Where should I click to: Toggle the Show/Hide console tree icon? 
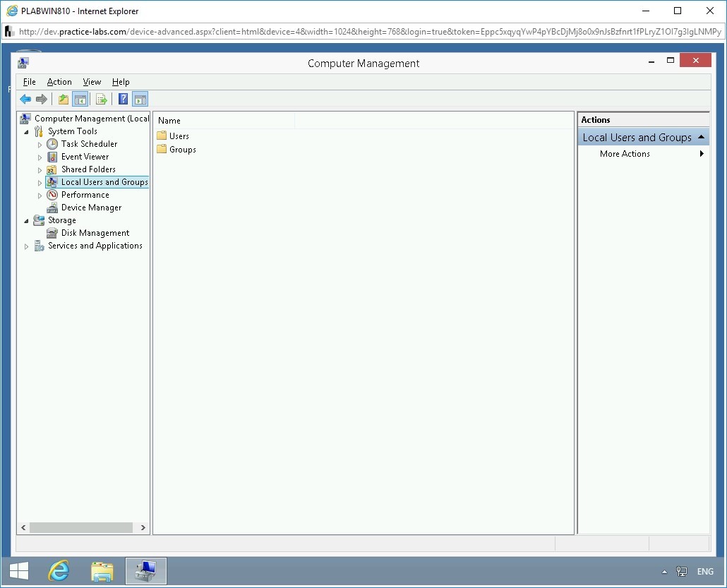pyautogui.click(x=80, y=99)
